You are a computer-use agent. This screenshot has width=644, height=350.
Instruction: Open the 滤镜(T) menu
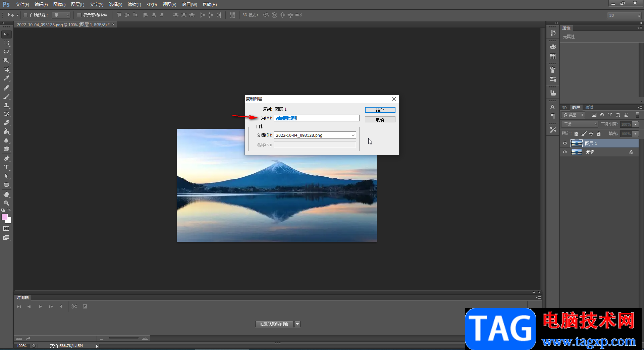coord(134,4)
